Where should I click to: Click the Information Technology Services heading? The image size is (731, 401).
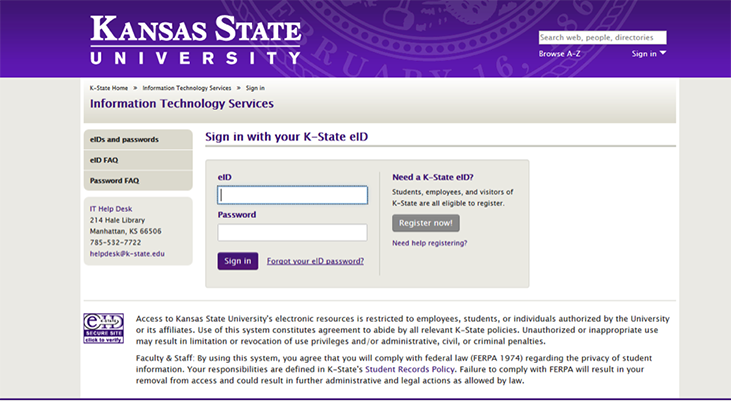click(x=182, y=104)
